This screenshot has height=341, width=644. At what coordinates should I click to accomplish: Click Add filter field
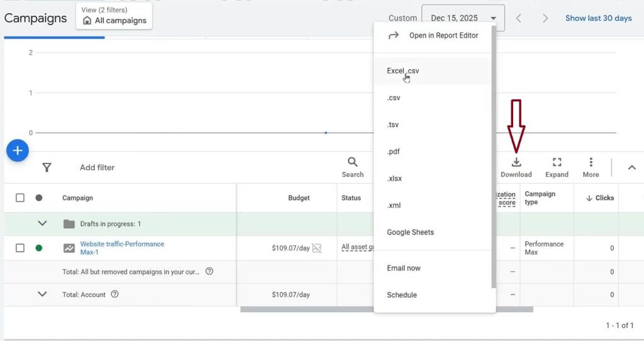pyautogui.click(x=97, y=167)
